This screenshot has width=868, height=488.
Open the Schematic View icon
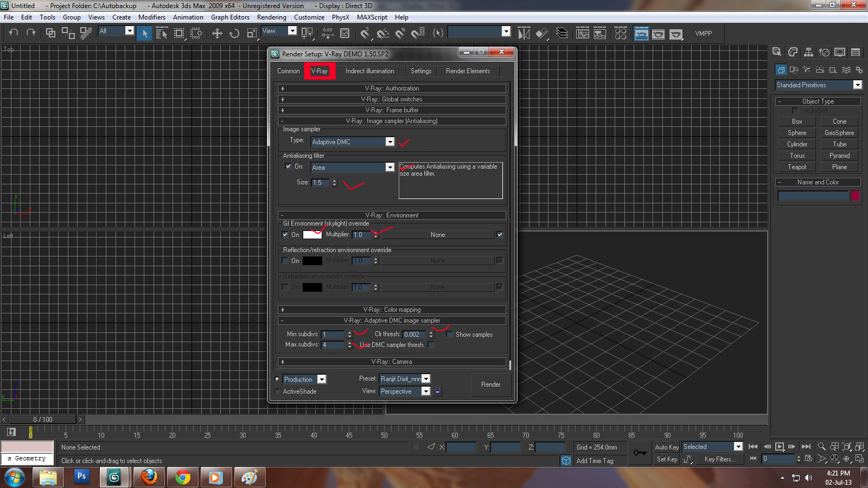[x=600, y=33]
